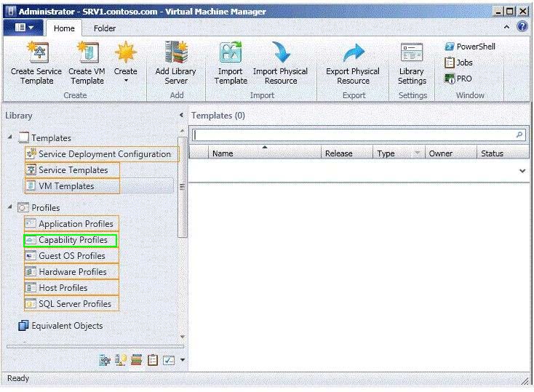Minimize the ribbon with the caret

pyautogui.click(x=507, y=27)
